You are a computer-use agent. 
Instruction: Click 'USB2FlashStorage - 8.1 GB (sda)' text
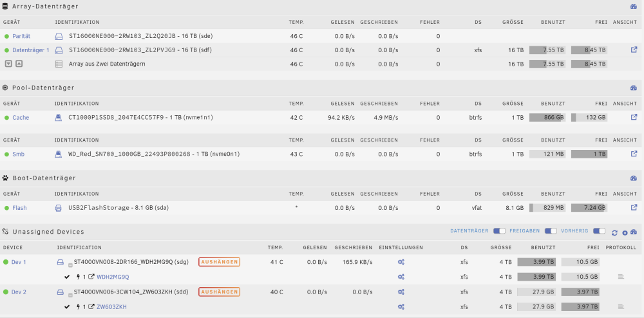click(x=118, y=208)
